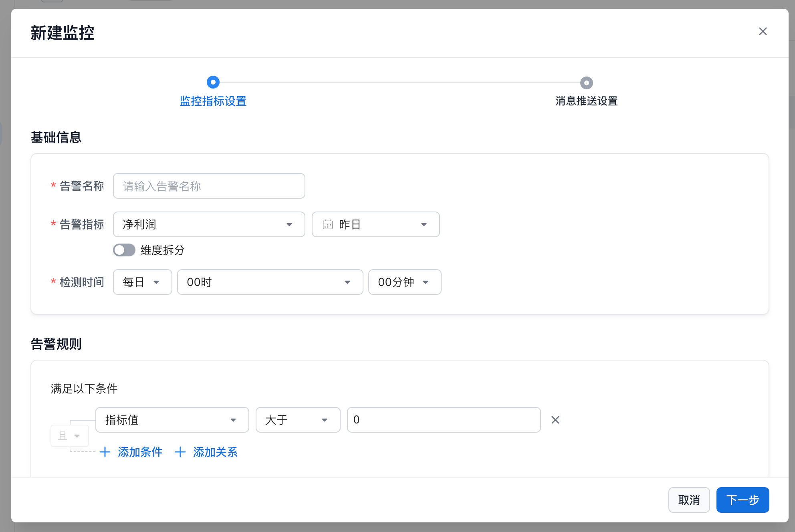Focus the 告警名称 input field
This screenshot has width=795, height=532.
[209, 186]
